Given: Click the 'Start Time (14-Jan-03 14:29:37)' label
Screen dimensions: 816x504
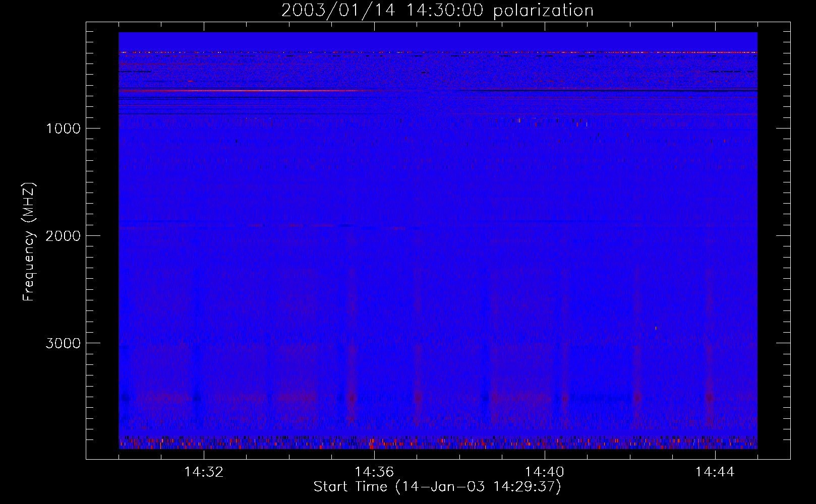Looking at the screenshot, I should (437, 487).
